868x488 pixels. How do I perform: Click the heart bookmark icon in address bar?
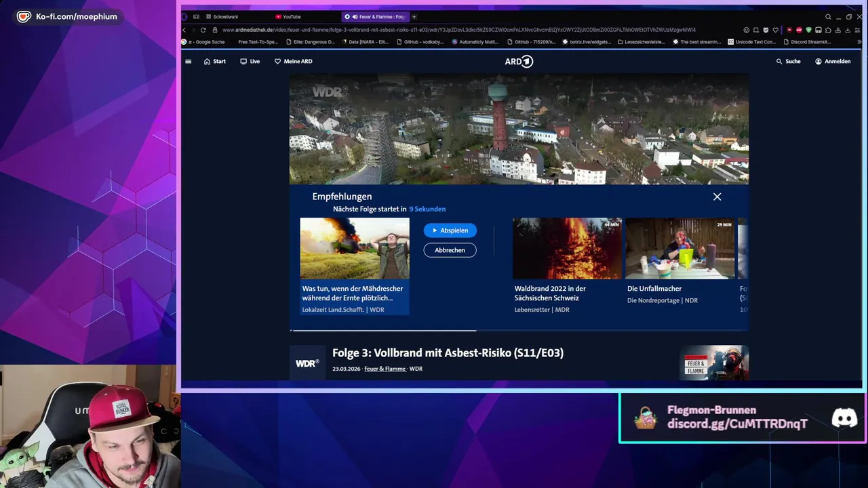pyautogui.click(x=776, y=30)
